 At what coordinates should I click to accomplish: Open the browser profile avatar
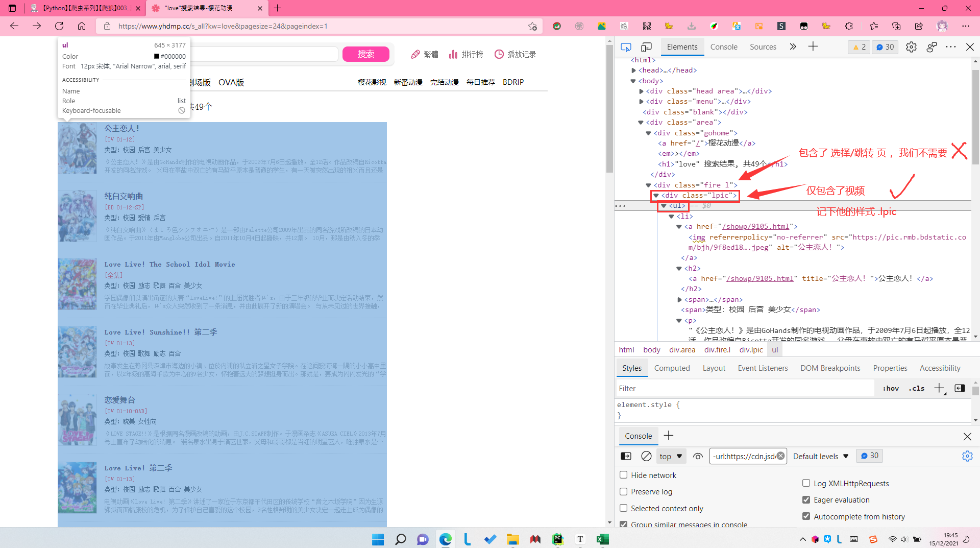tap(942, 26)
